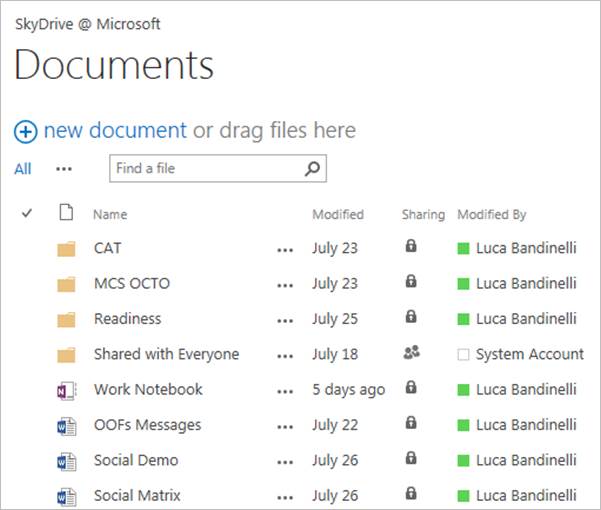Open the Social Demo document link
The width and height of the screenshot is (601, 510).
(x=136, y=460)
